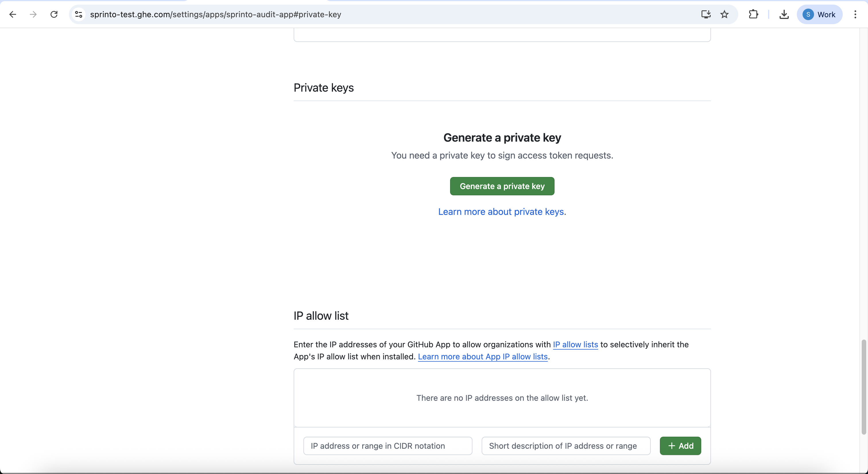Open Learn more about private keys link
The height and width of the screenshot is (474, 868).
(501, 212)
